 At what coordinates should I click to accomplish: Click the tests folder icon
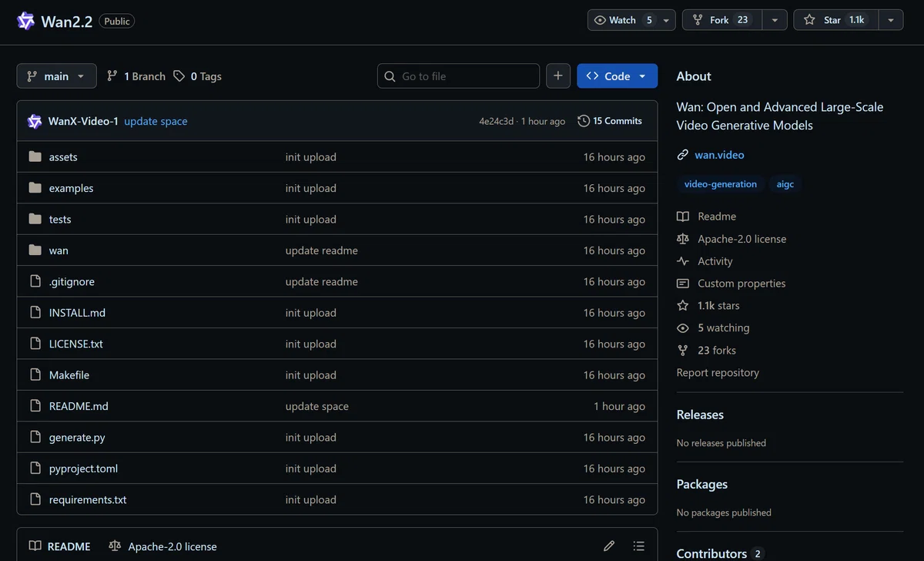coord(35,219)
